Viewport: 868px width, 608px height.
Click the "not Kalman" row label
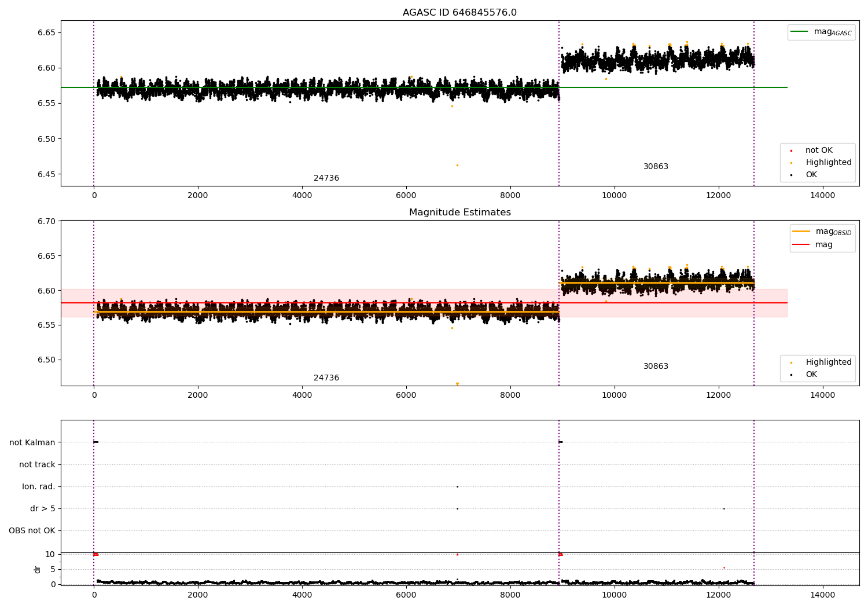(32, 442)
